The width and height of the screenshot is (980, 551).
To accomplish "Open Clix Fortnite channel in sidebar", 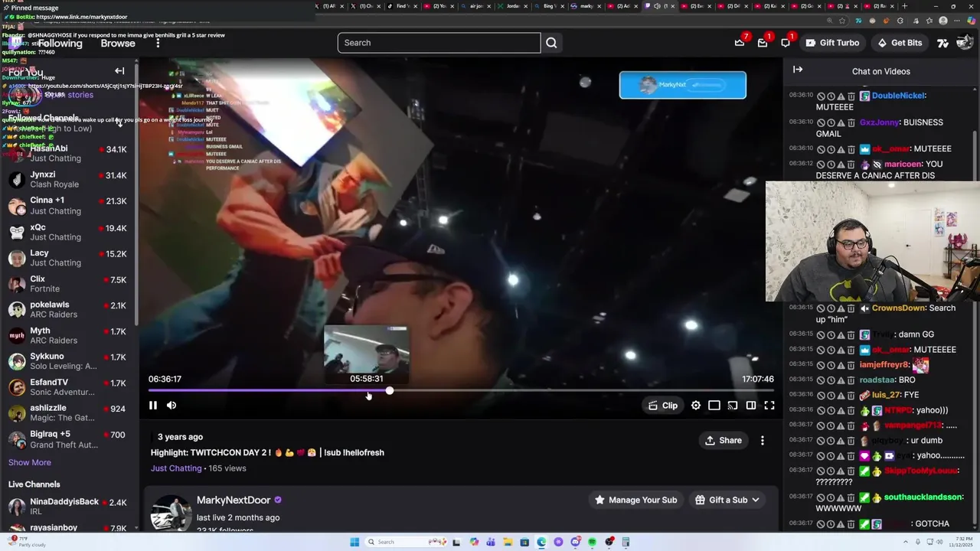I will [x=69, y=284].
